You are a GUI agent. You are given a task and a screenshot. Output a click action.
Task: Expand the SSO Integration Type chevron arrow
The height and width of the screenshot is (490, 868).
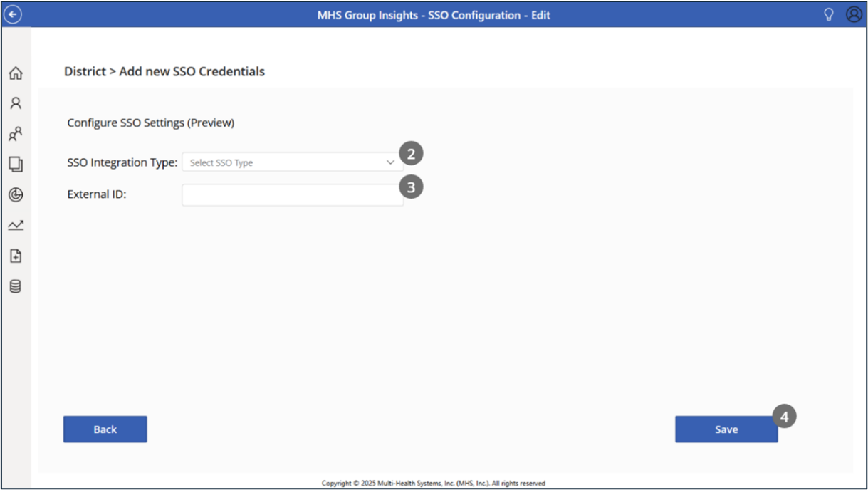tap(390, 162)
